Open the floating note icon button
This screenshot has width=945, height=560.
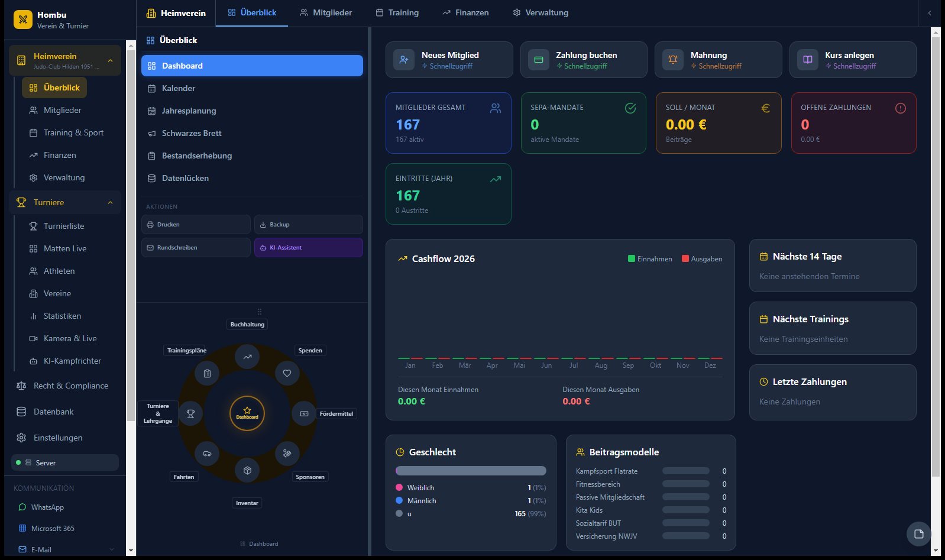918,534
